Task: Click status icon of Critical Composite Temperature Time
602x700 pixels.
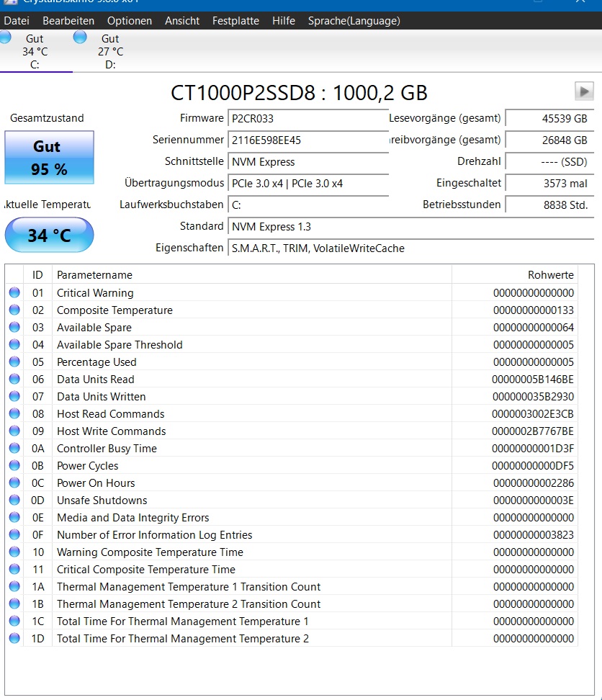Action: [x=14, y=569]
